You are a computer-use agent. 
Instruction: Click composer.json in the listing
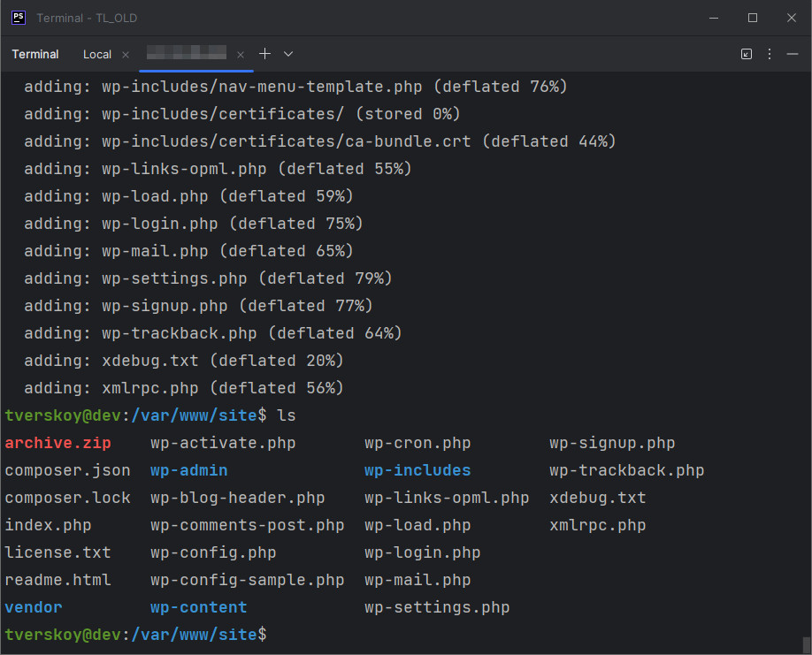pos(67,470)
